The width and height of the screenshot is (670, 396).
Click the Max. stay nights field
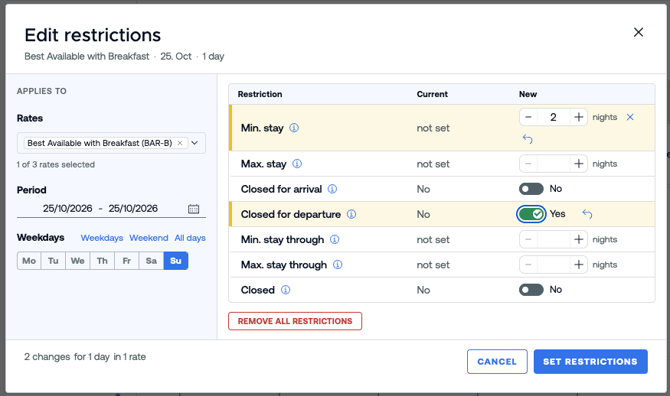click(553, 164)
